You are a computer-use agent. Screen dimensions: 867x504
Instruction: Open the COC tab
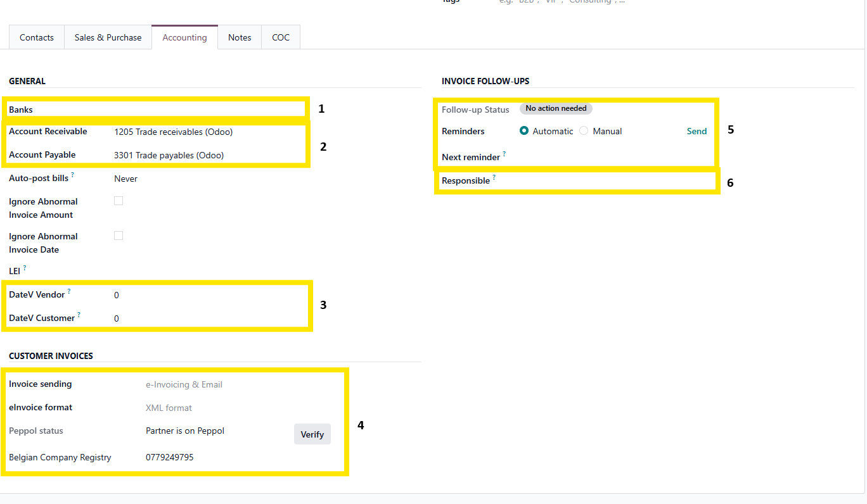281,38
